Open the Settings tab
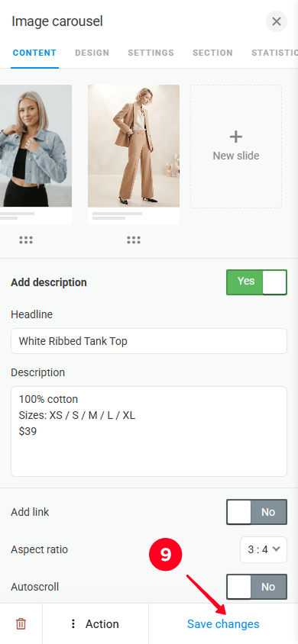 [x=151, y=53]
